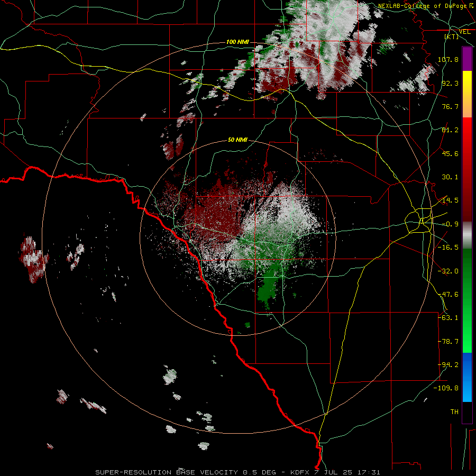Click the 30.1 velocity scale label

[450, 177]
